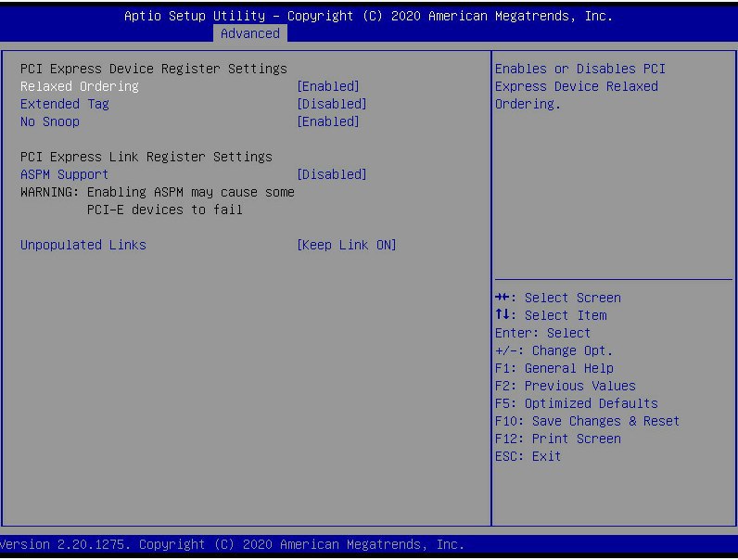Open the Keep Link ON option
This screenshot has height=560, width=738.
347,245
